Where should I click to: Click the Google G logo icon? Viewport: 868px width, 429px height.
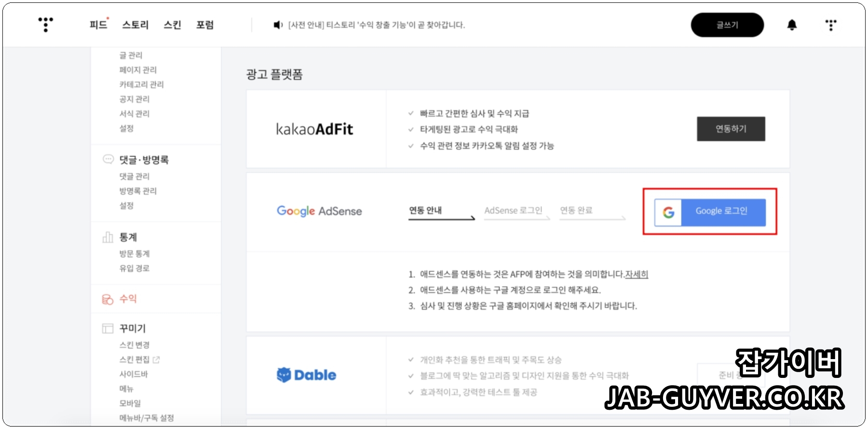[668, 212]
